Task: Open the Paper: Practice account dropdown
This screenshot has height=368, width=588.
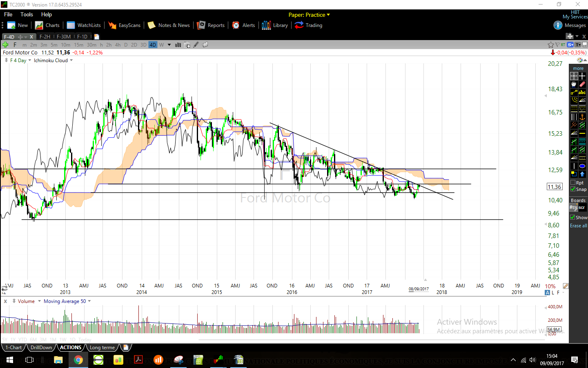Action: click(309, 15)
